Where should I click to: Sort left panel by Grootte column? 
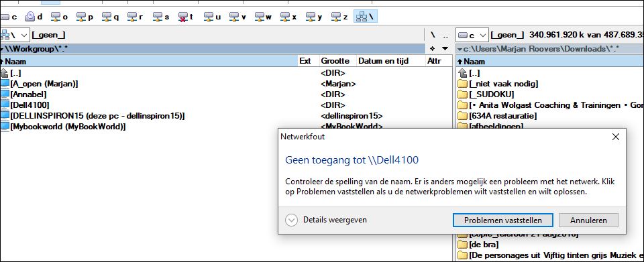(337, 62)
